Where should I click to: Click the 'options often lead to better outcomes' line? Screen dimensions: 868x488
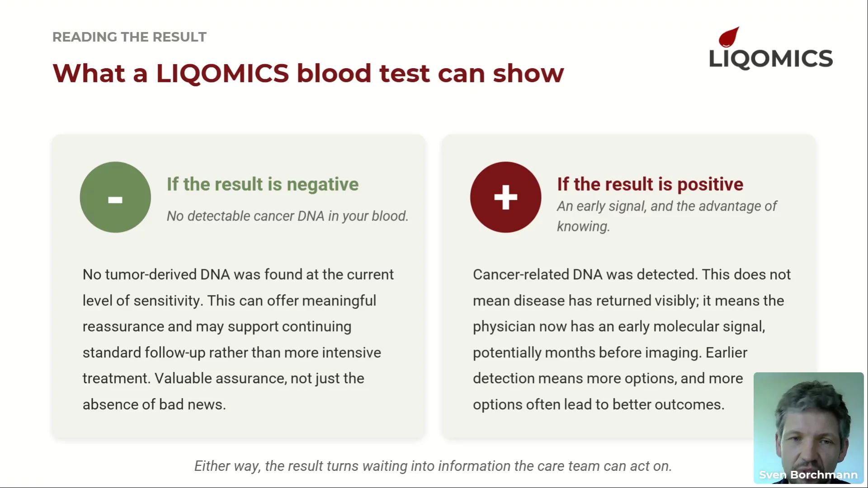[x=599, y=404]
